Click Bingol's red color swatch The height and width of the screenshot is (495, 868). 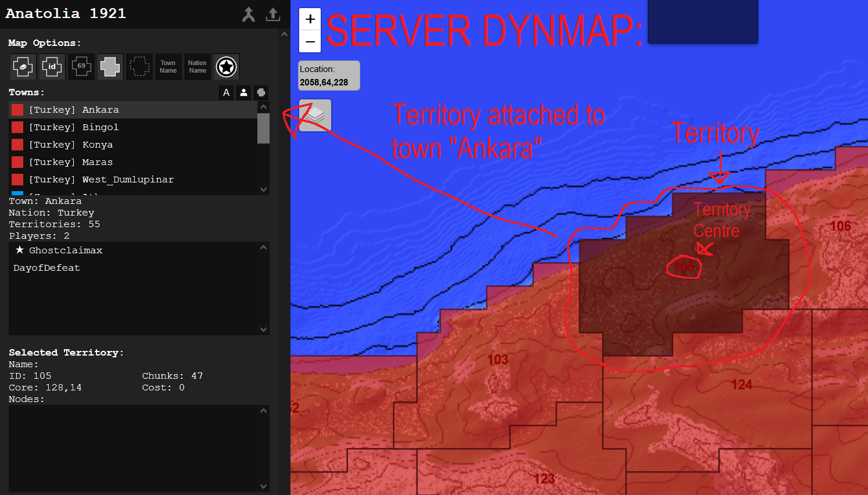coord(17,127)
